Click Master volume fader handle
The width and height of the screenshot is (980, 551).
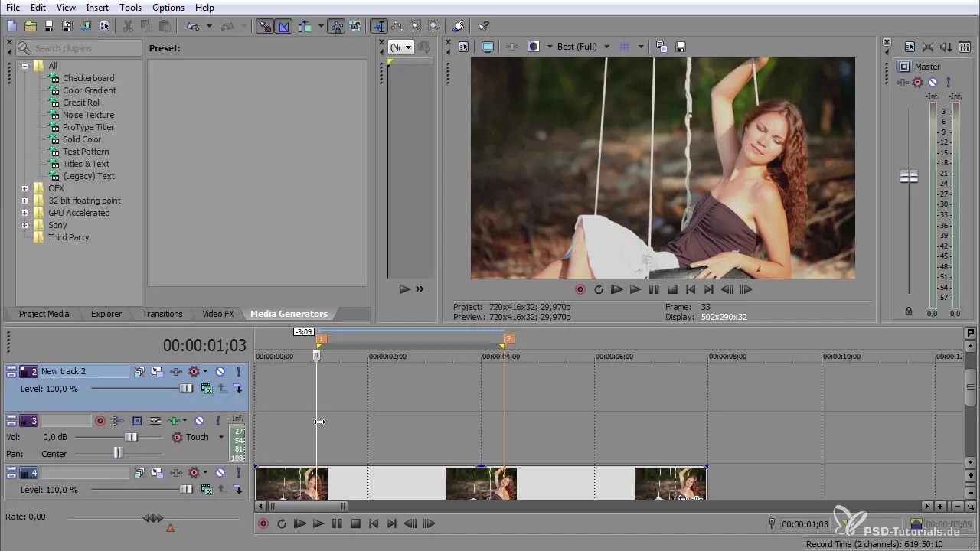point(909,176)
